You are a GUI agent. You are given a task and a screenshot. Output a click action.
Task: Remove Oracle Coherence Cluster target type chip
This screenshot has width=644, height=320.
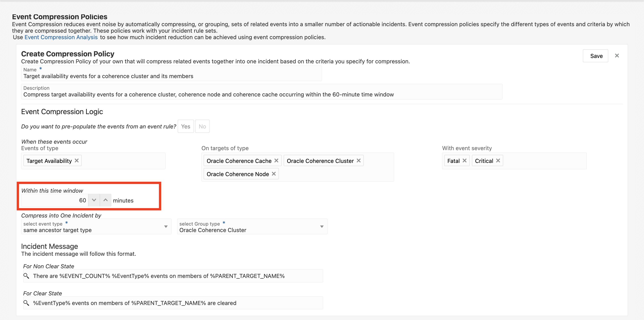coord(358,161)
